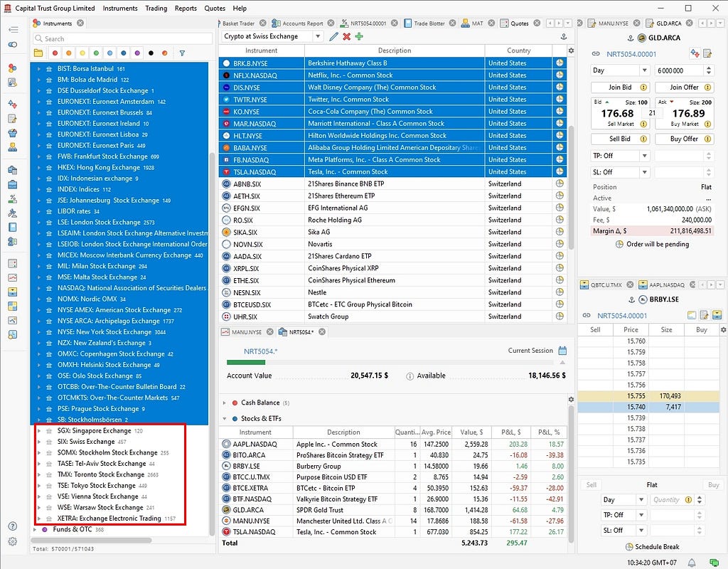This screenshot has width=728, height=569.
Task: Select green color filter dot
Action: (x=96, y=53)
